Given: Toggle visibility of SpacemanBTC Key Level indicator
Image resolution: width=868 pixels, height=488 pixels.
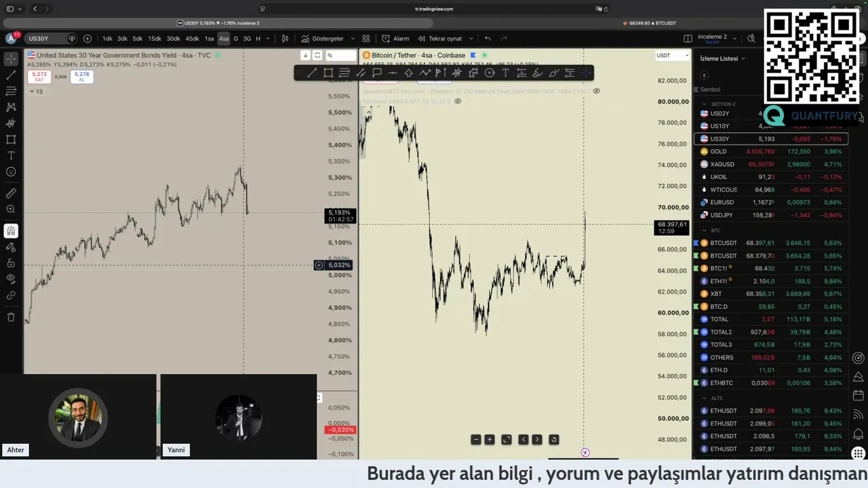Looking at the screenshot, I should (x=596, y=91).
